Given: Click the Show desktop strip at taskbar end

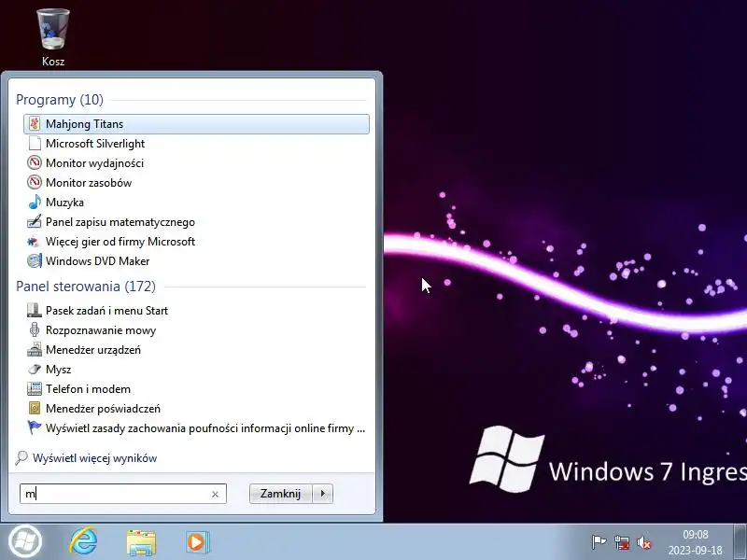Looking at the screenshot, I should pos(740,542).
